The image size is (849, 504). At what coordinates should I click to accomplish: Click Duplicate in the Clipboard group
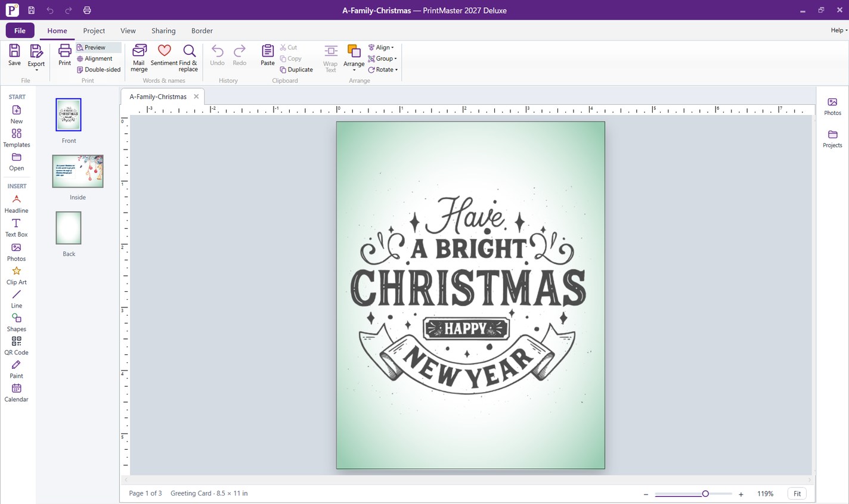pyautogui.click(x=296, y=70)
